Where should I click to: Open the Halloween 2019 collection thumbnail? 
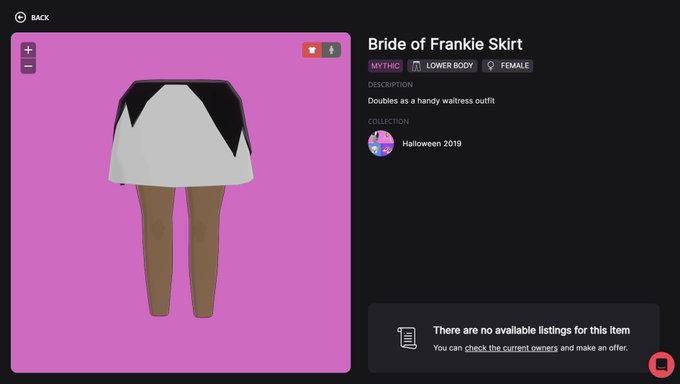pos(381,144)
